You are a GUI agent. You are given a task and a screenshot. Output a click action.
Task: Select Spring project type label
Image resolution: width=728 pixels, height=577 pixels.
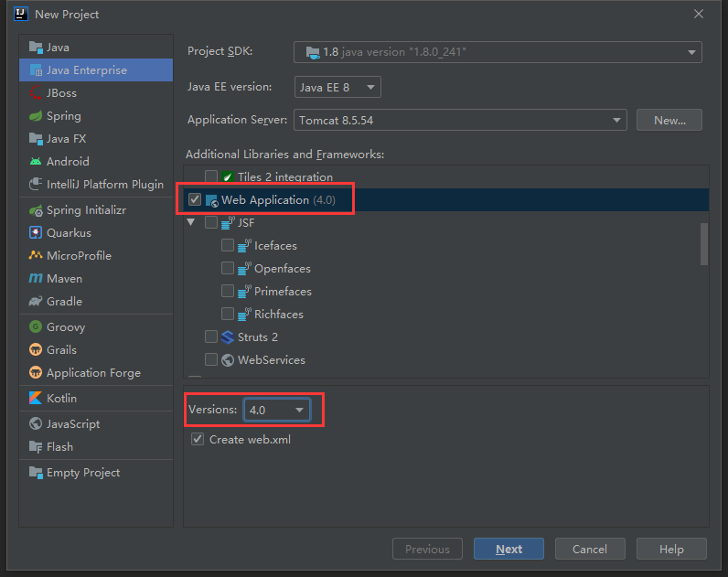[x=64, y=115]
